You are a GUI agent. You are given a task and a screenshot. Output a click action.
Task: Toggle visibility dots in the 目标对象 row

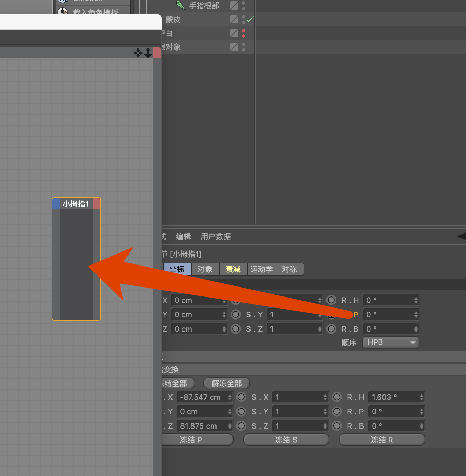(x=244, y=47)
